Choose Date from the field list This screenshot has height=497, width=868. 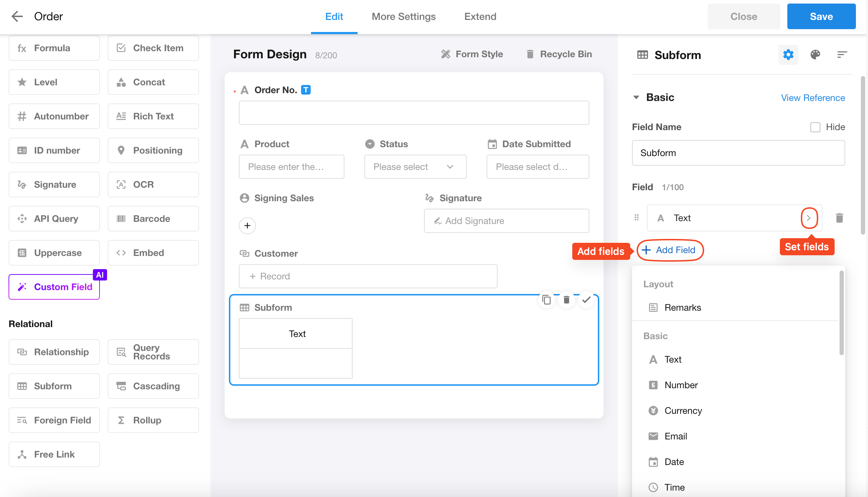click(x=735, y=462)
